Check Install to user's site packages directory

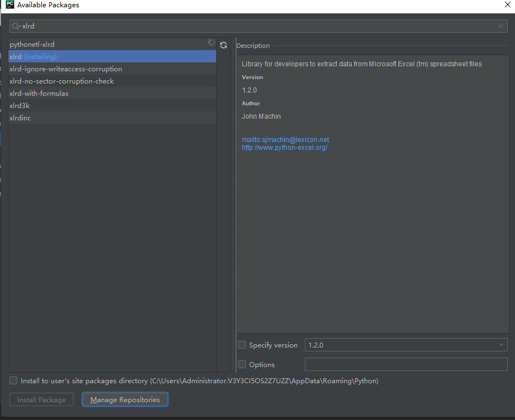(13, 381)
